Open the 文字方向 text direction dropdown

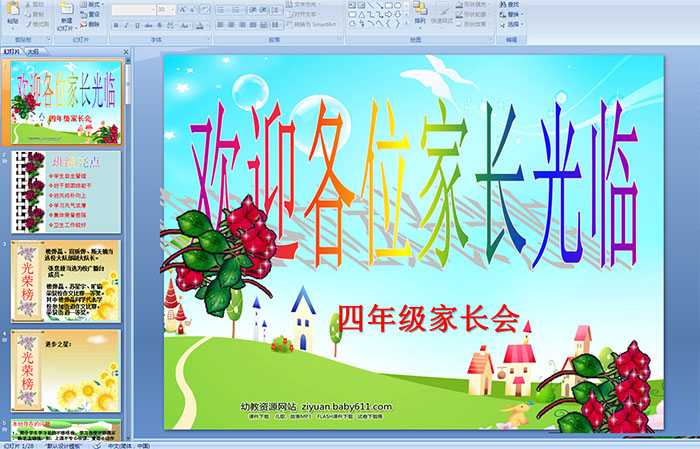[x=304, y=4]
